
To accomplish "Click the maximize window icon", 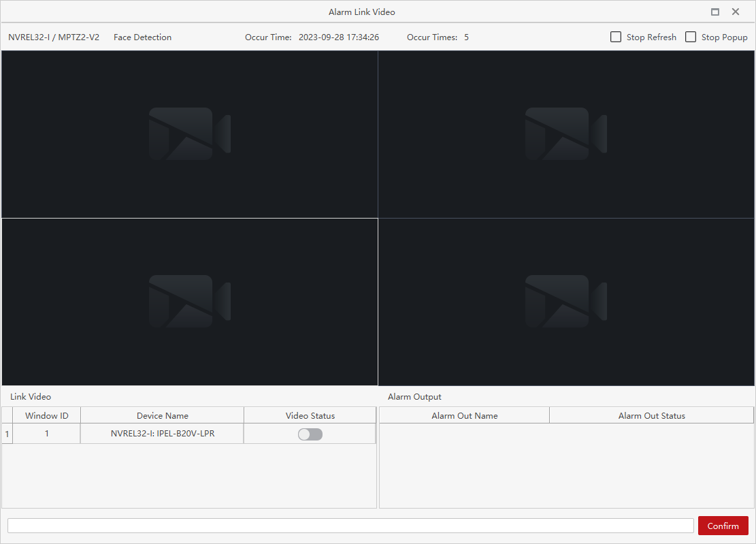I will click(715, 12).
